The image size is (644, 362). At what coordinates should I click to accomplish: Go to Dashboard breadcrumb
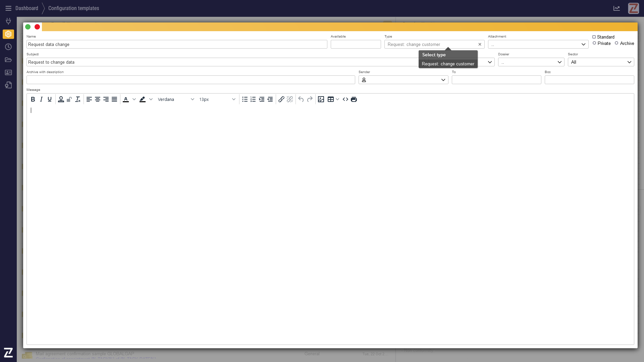[x=27, y=8]
